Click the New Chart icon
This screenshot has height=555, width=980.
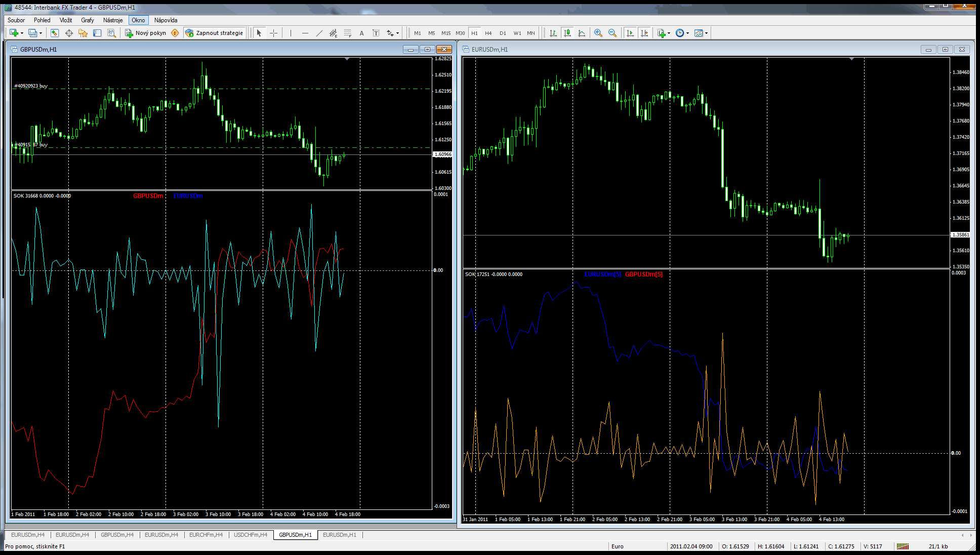click(14, 33)
